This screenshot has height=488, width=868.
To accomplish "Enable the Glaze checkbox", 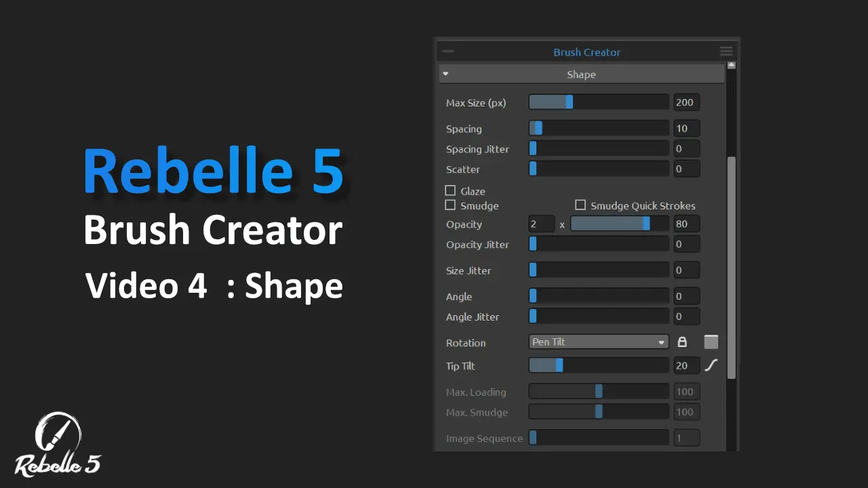I will tap(450, 191).
